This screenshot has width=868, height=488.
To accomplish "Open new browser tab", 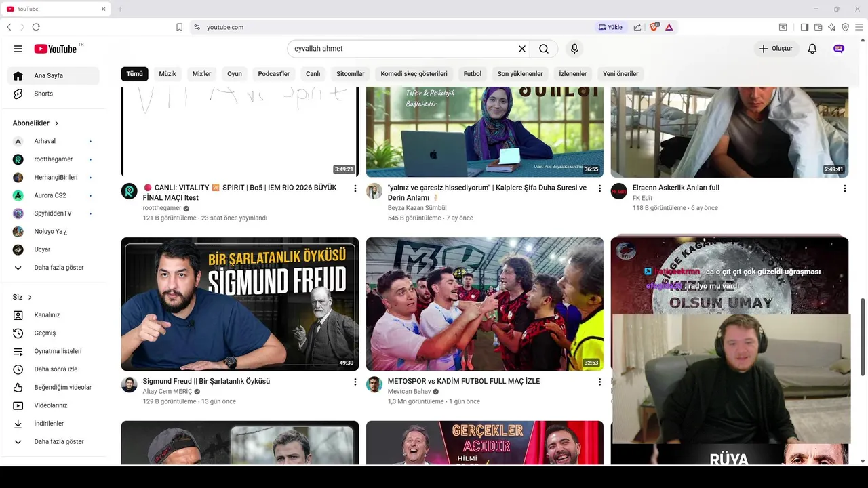I will 120,9.
